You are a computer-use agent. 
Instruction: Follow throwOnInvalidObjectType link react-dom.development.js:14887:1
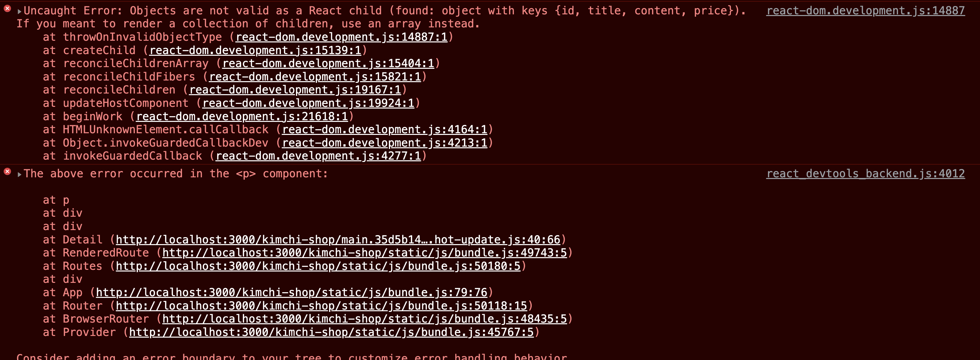click(x=342, y=37)
